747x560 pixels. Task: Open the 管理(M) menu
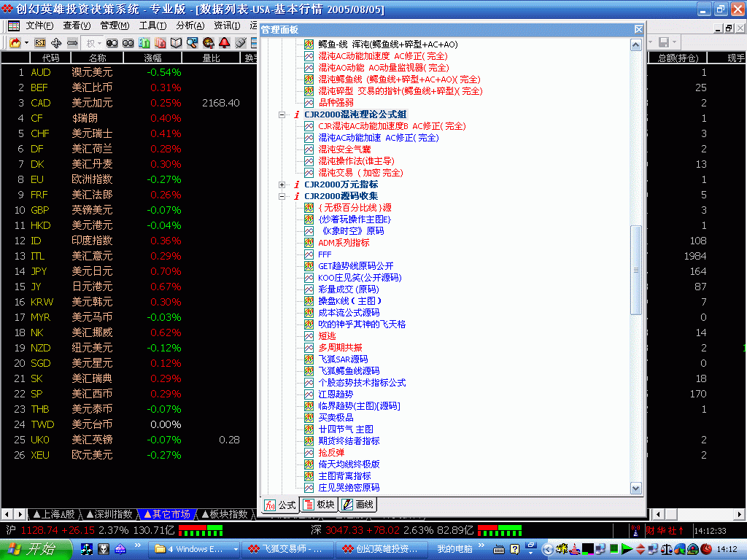(115, 26)
